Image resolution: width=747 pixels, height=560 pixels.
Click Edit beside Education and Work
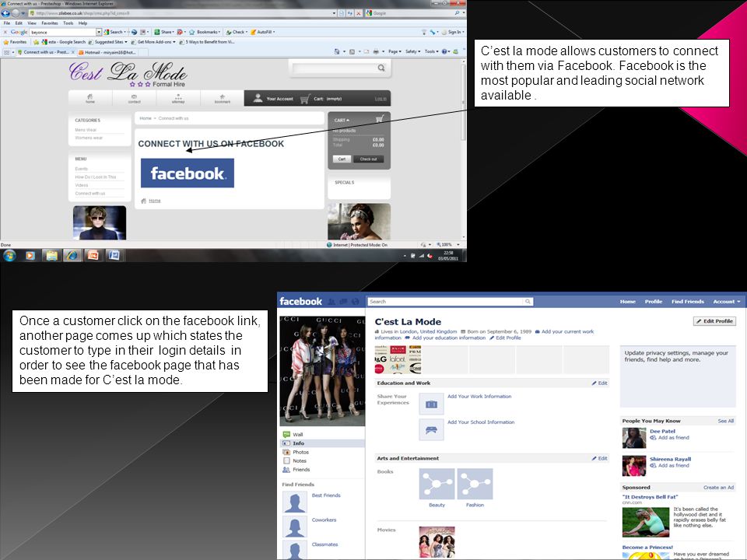click(600, 383)
